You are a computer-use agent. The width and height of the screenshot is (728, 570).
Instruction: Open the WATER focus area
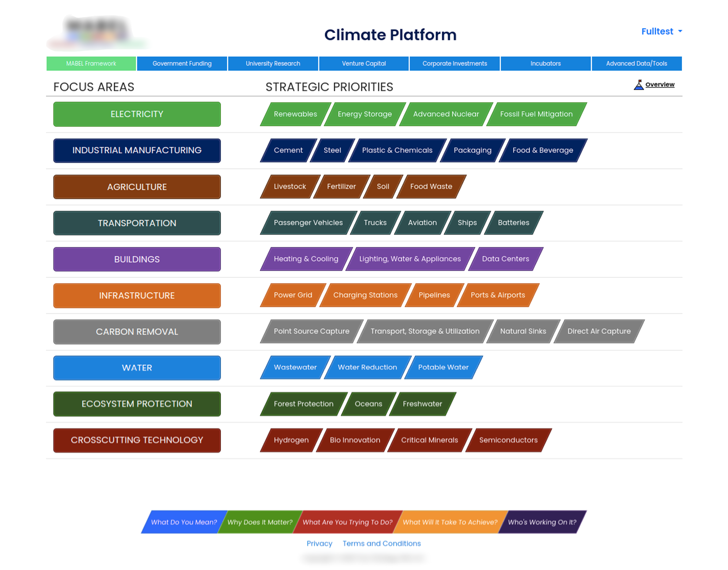pos(137,368)
